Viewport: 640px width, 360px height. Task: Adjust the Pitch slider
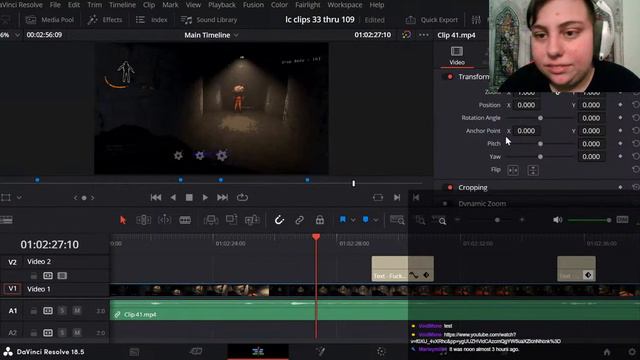pyautogui.click(x=540, y=144)
